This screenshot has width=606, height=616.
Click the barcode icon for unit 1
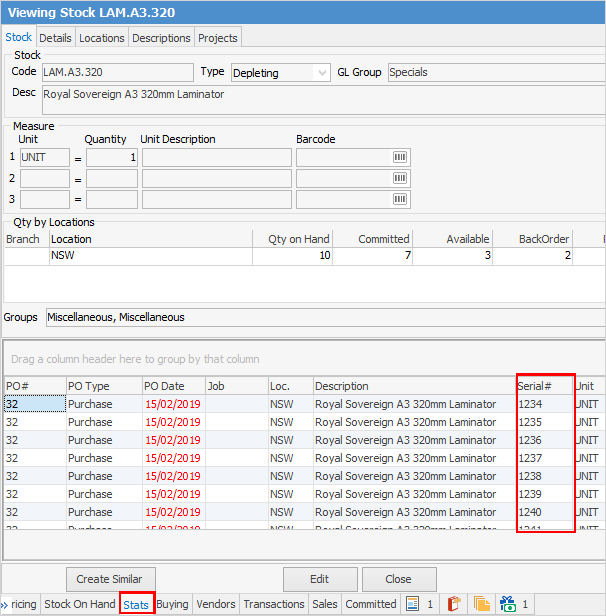point(400,158)
